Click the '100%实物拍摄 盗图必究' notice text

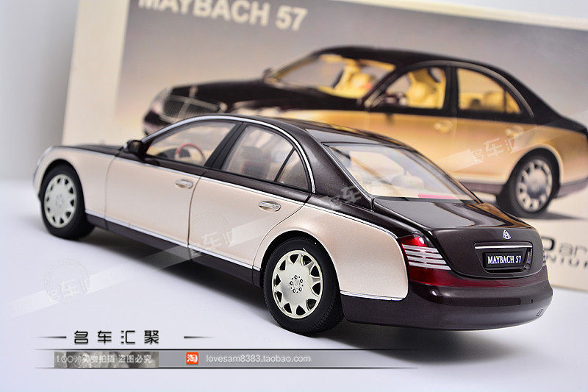coord(104,359)
